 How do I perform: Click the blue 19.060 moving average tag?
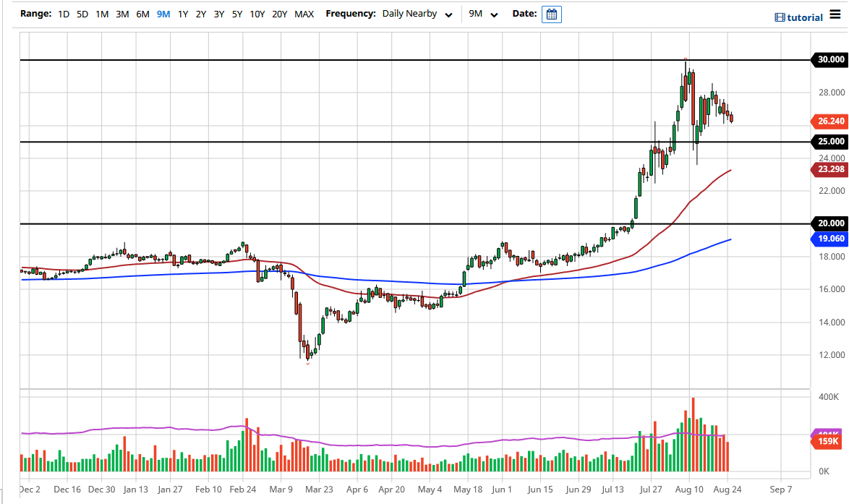827,237
